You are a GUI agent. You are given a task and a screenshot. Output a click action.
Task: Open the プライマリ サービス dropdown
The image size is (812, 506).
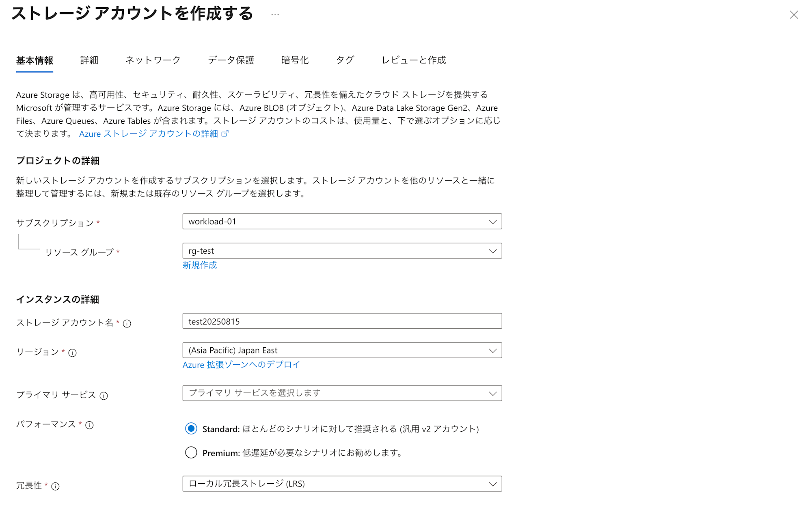pos(342,393)
